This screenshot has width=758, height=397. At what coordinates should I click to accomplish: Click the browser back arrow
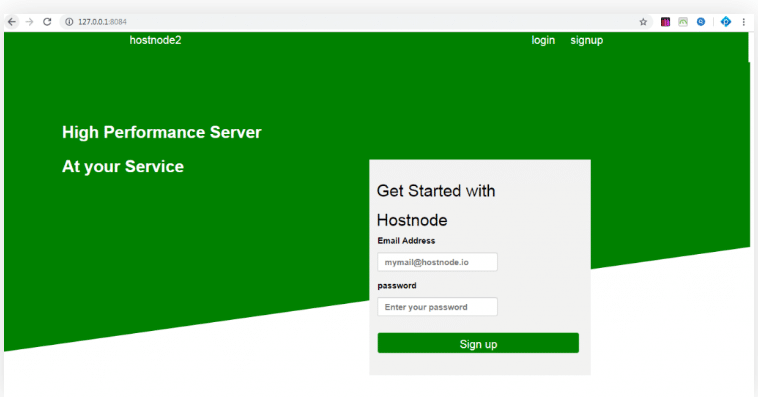(x=12, y=22)
